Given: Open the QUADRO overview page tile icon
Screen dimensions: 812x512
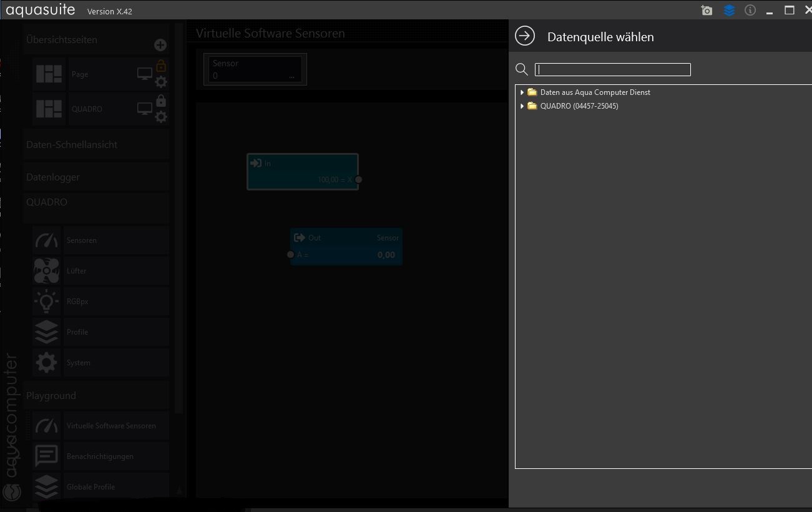Looking at the screenshot, I should 49,109.
